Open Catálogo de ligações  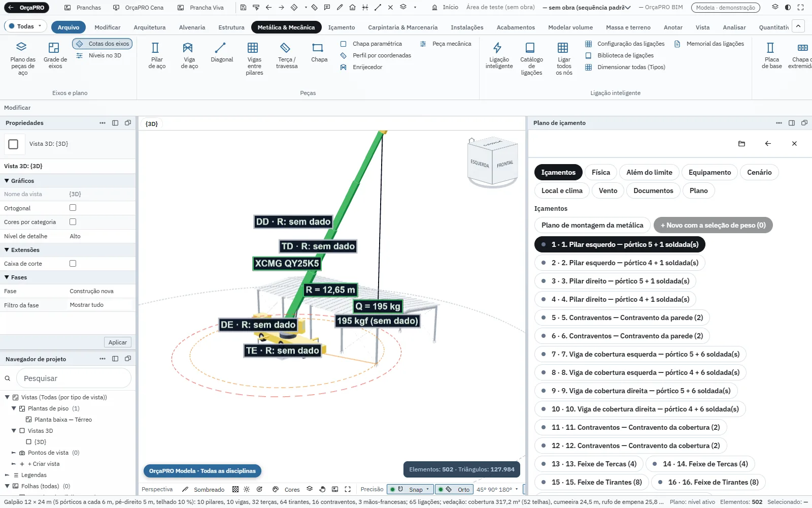point(531,59)
